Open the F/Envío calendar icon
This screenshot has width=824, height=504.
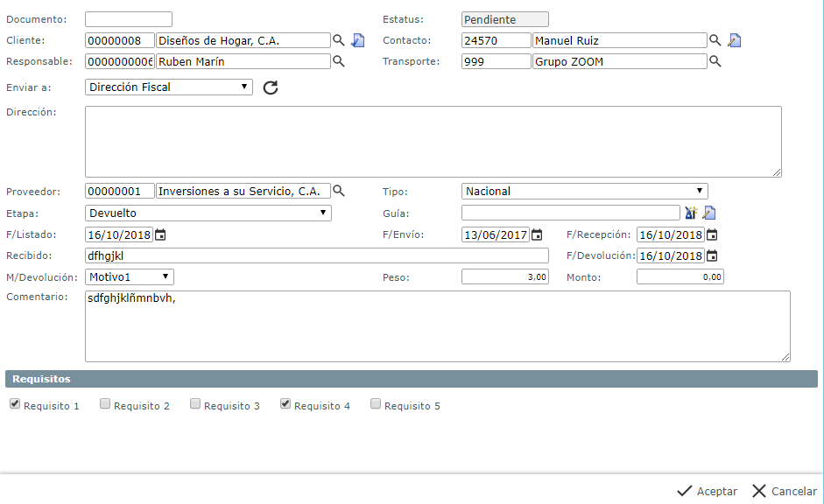click(x=537, y=234)
